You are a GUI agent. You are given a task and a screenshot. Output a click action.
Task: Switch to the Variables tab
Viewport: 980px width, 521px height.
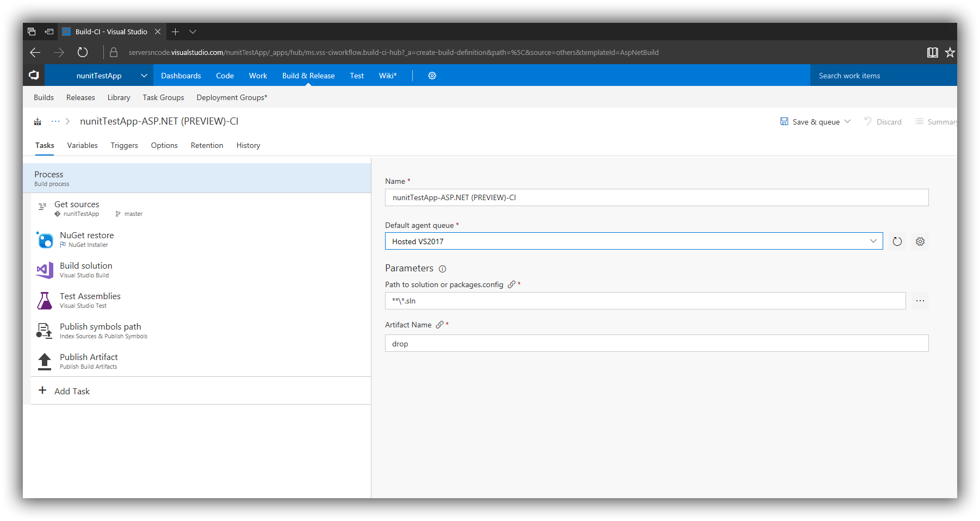pyautogui.click(x=82, y=145)
